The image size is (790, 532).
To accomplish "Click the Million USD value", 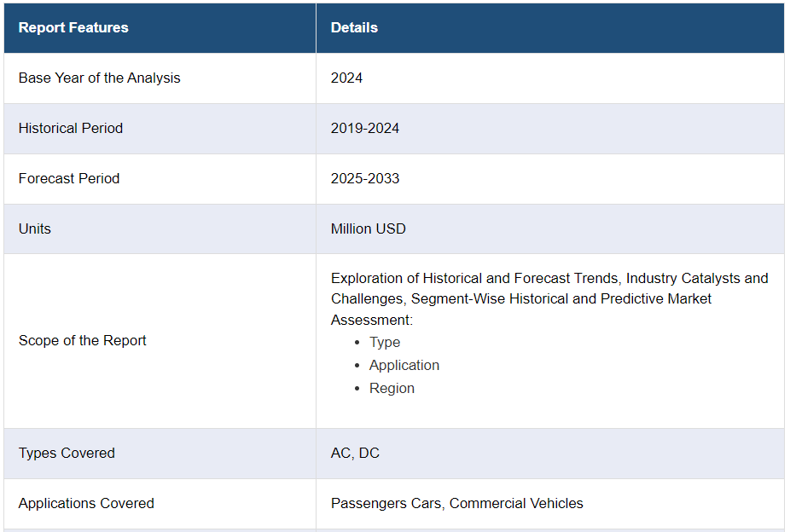I will click(x=369, y=229).
